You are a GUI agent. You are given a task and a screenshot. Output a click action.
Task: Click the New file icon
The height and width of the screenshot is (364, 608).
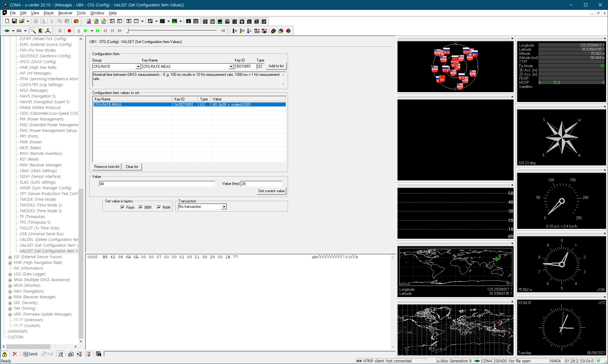(x=7, y=21)
